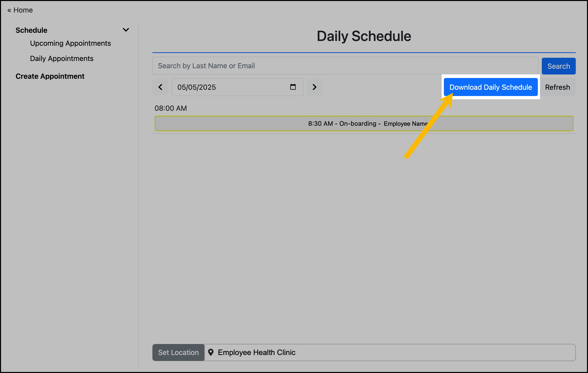This screenshot has height=373, width=588.
Task: Collapse the Schedule section with its chevron
Action: click(x=126, y=30)
